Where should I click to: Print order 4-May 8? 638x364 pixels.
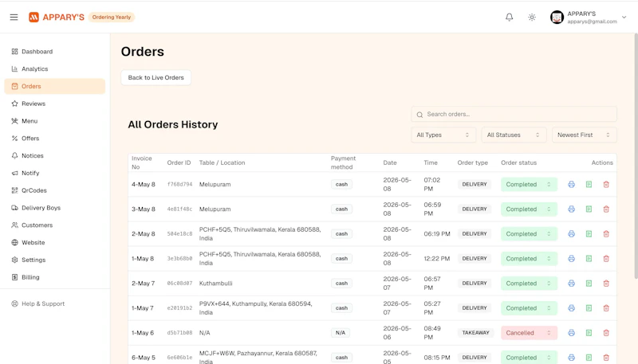pos(571,185)
